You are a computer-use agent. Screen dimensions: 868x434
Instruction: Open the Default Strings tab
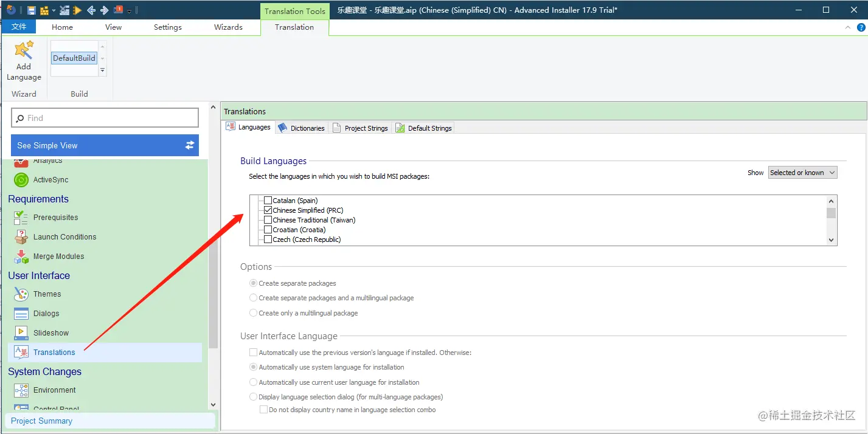[x=423, y=128]
